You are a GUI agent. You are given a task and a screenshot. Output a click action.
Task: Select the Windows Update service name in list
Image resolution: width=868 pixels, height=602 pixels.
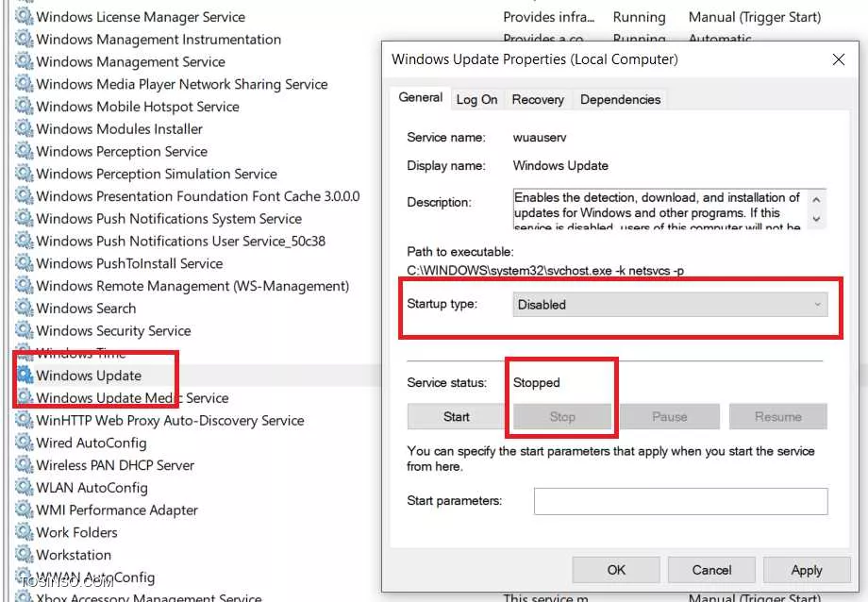coord(89,376)
